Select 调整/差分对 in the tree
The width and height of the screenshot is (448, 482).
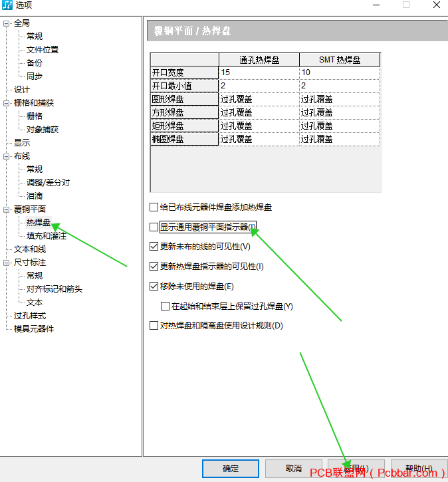pos(48,183)
